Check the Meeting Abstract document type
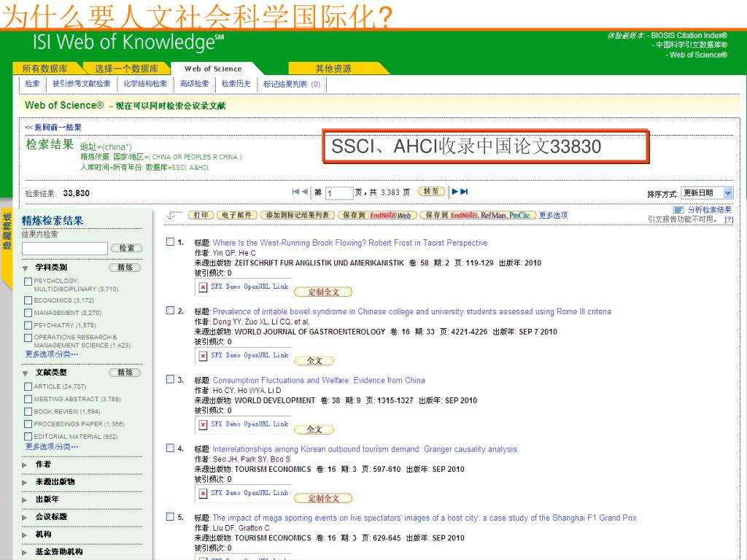The height and width of the screenshot is (560, 747). [28, 399]
